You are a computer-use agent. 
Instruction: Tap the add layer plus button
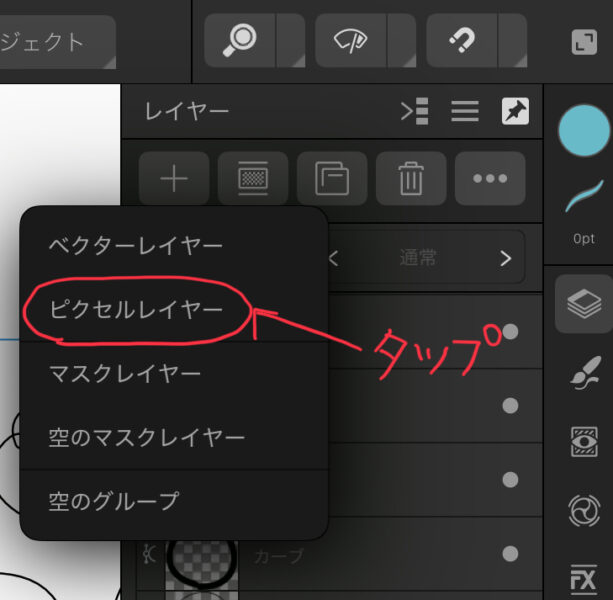(174, 179)
